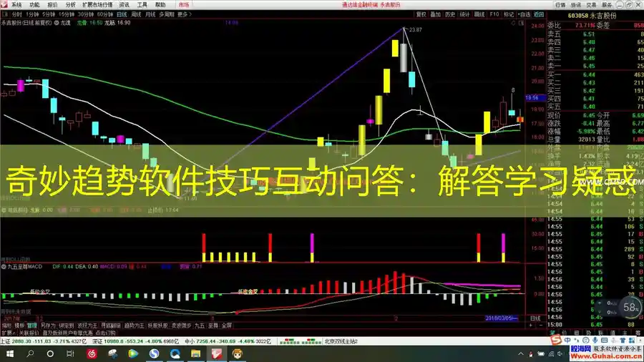Click the 另存为 save-as button
This screenshot has height=362, width=644.
pos(48,326)
